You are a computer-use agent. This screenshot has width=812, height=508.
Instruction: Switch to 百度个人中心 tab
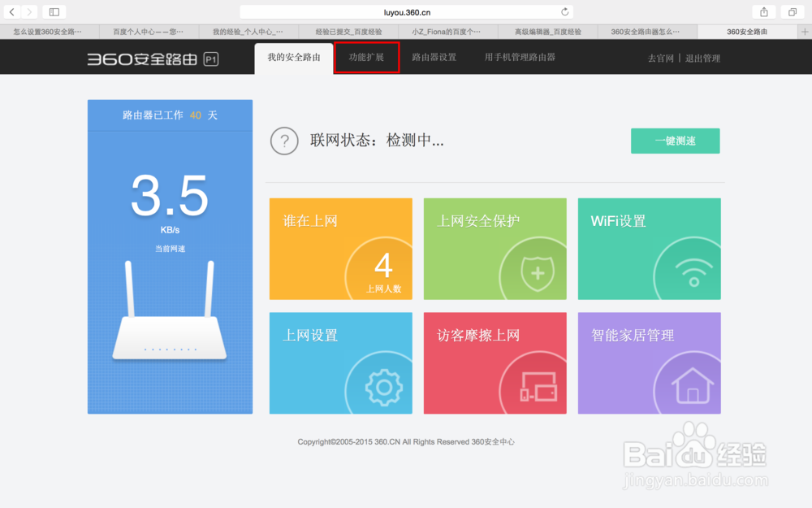(149, 32)
